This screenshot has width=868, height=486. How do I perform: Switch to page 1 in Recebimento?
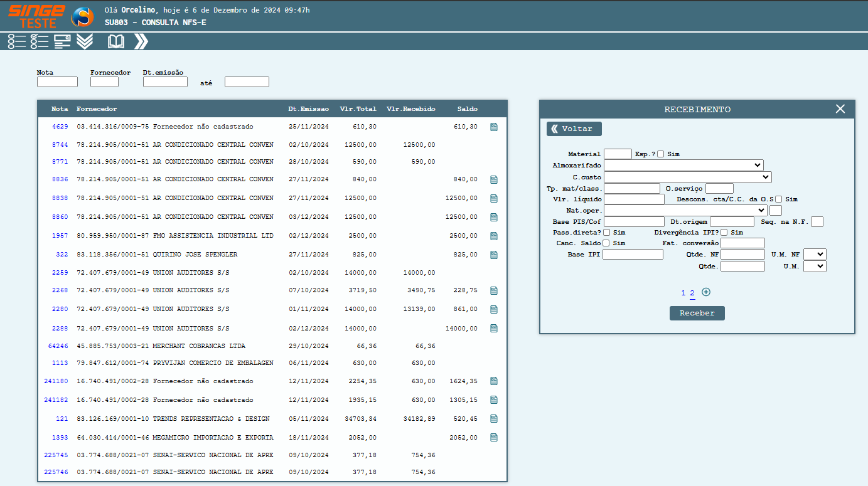coord(683,293)
